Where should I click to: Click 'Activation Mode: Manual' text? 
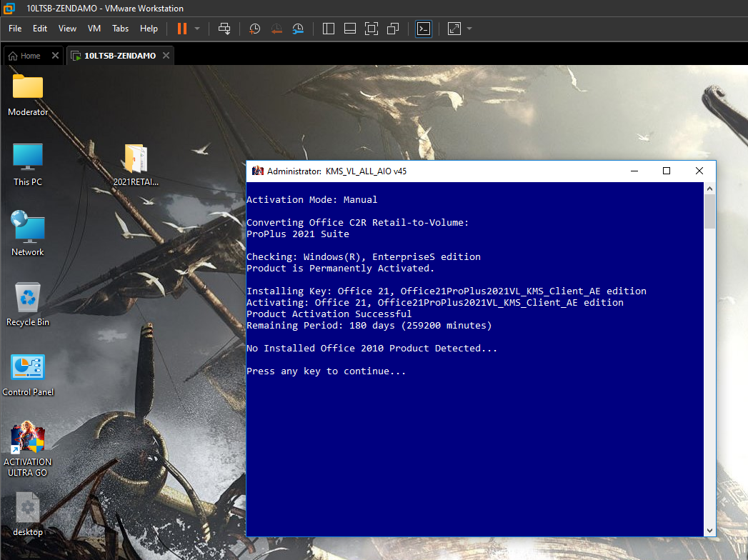tap(312, 199)
